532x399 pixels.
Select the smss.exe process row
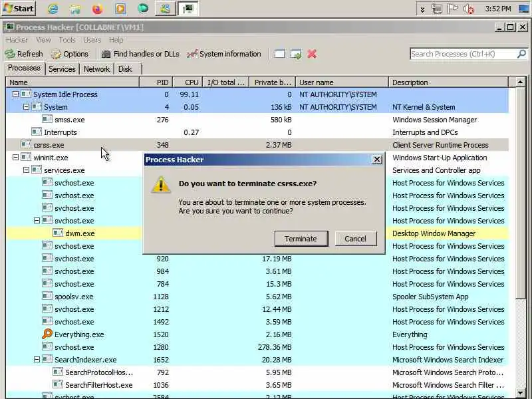tap(257, 120)
